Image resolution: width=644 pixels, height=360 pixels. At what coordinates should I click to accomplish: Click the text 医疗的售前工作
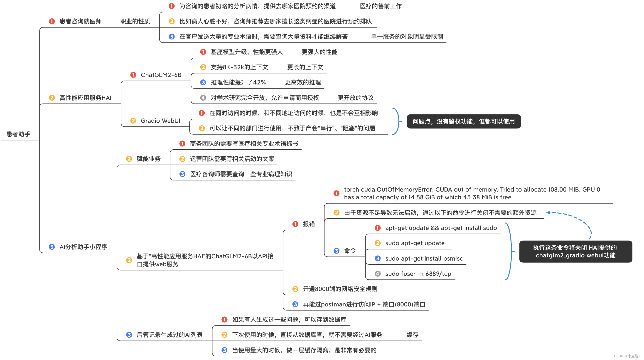tap(381, 6)
